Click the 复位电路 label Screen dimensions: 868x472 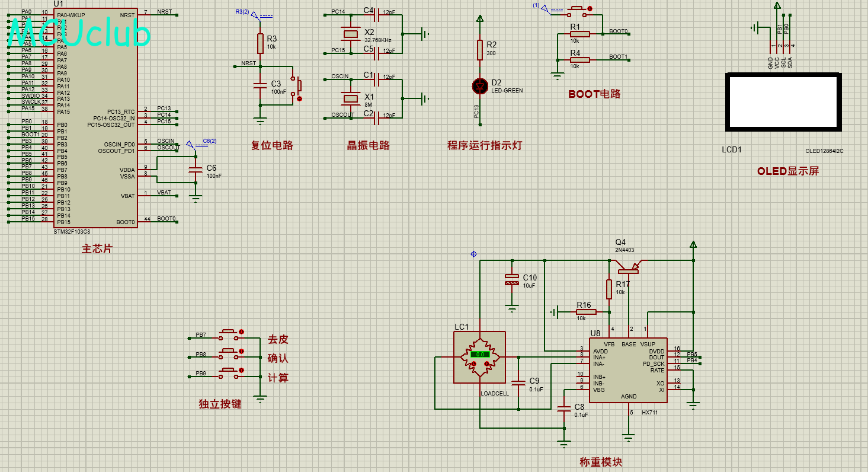pos(272,145)
